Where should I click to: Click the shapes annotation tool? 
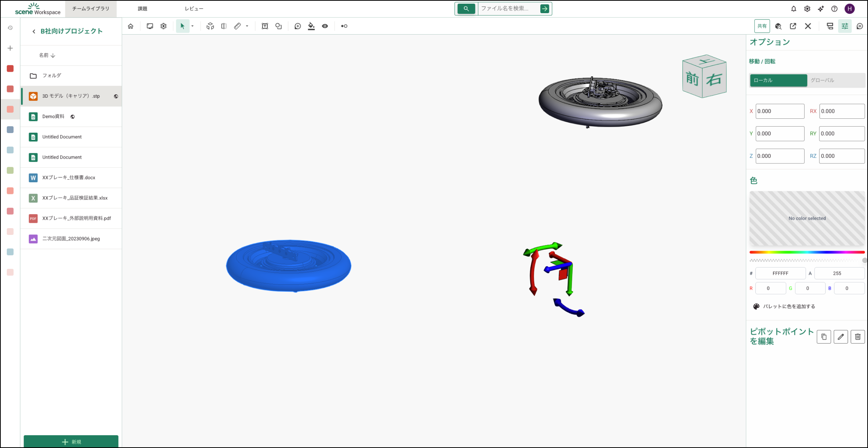[x=279, y=26]
